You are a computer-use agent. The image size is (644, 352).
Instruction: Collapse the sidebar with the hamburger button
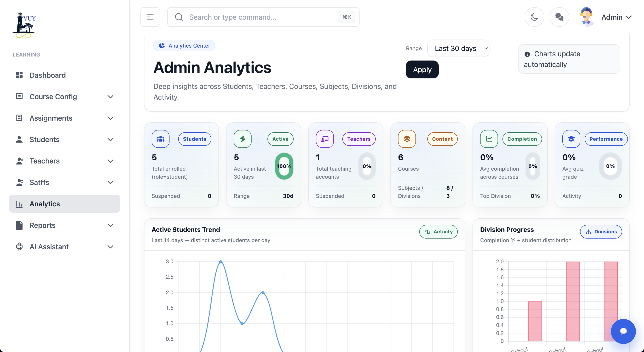(x=150, y=17)
